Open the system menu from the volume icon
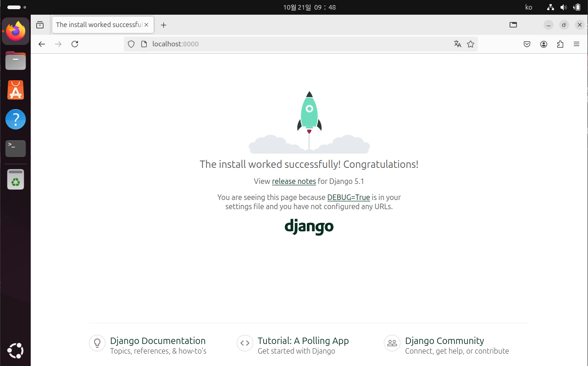The height and width of the screenshot is (366, 588). coord(564,7)
